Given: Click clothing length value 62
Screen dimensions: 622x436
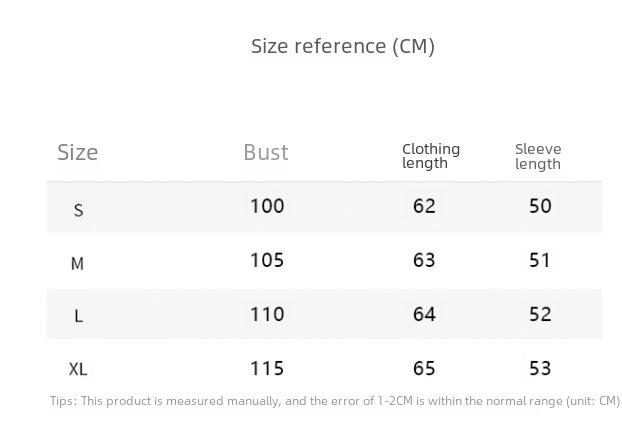Looking at the screenshot, I should tap(424, 206).
